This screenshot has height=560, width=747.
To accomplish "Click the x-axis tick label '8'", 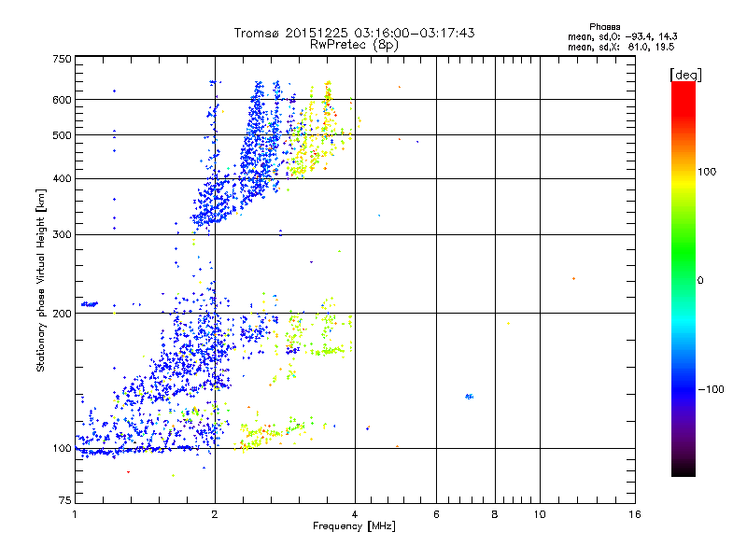I will coord(495,514).
